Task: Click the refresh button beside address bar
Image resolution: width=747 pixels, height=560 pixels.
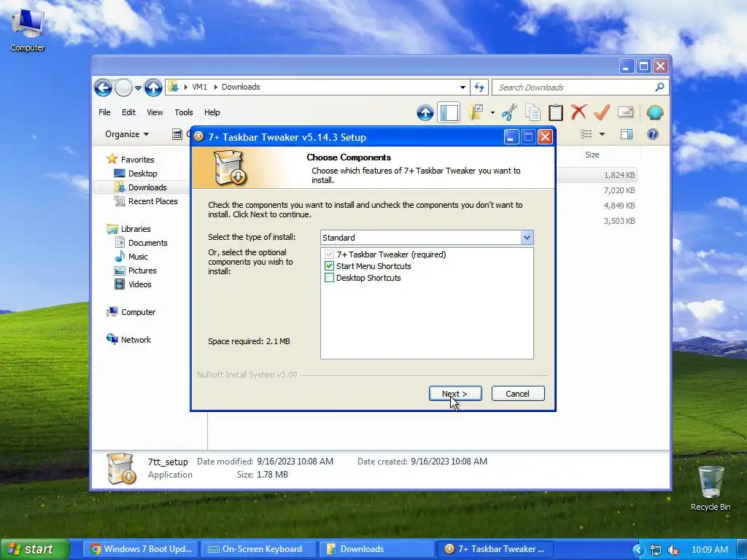Action: coord(479,87)
